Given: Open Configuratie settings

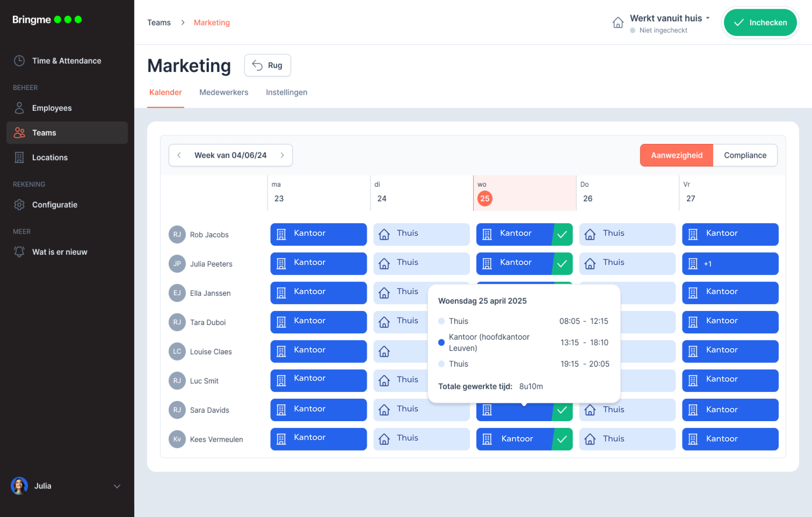Looking at the screenshot, I should click(x=67, y=204).
